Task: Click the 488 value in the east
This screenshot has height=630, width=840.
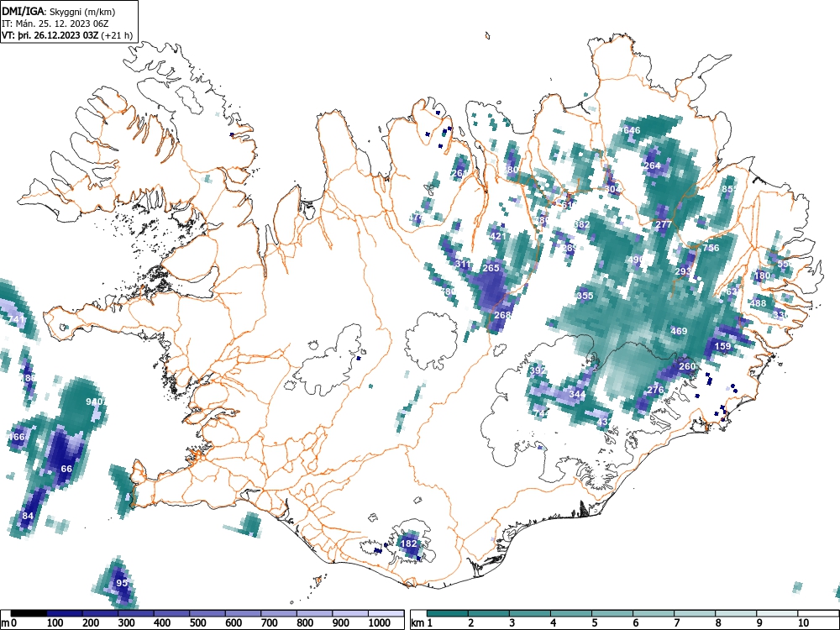Action: pyautogui.click(x=758, y=303)
